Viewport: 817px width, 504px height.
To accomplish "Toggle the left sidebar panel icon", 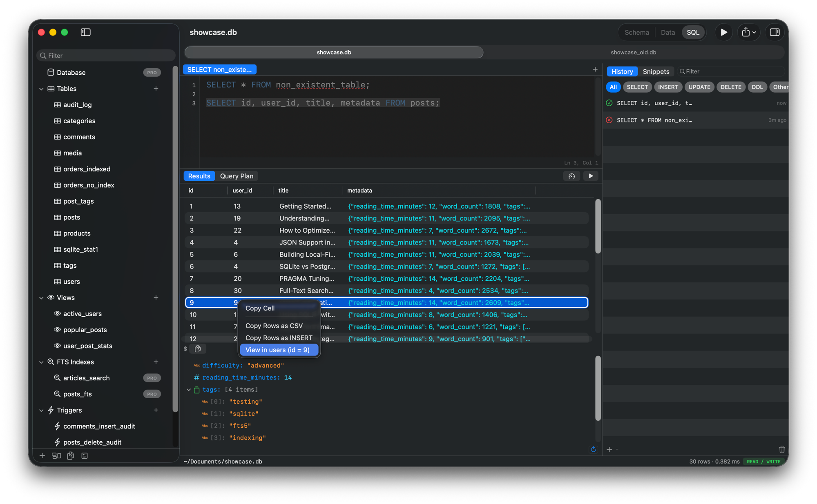I will pyautogui.click(x=85, y=32).
